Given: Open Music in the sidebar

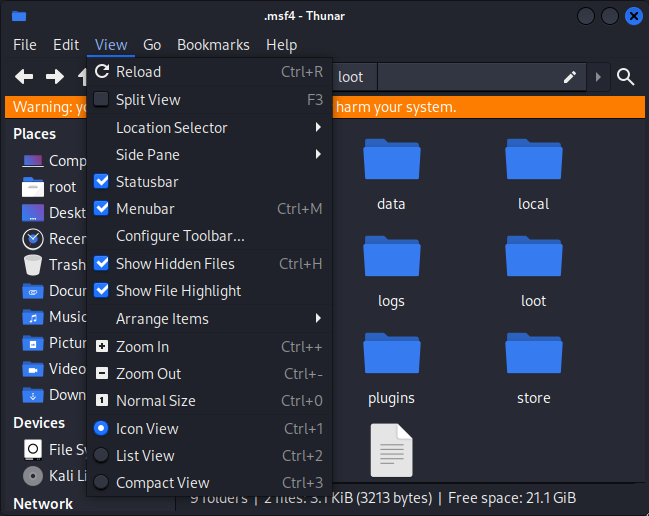Looking at the screenshot, I should click(54, 317).
